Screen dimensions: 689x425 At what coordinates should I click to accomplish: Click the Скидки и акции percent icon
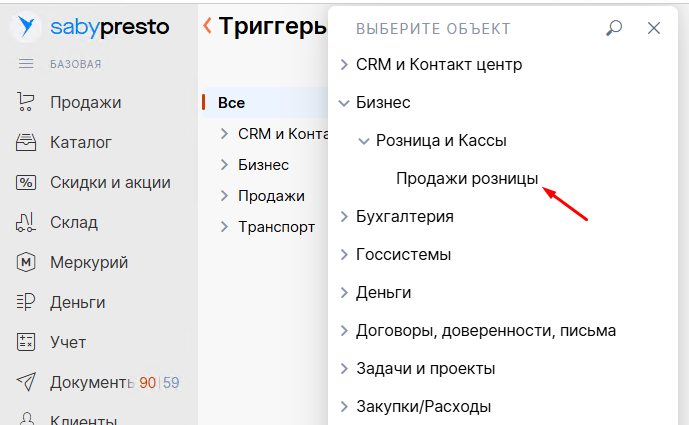26,183
